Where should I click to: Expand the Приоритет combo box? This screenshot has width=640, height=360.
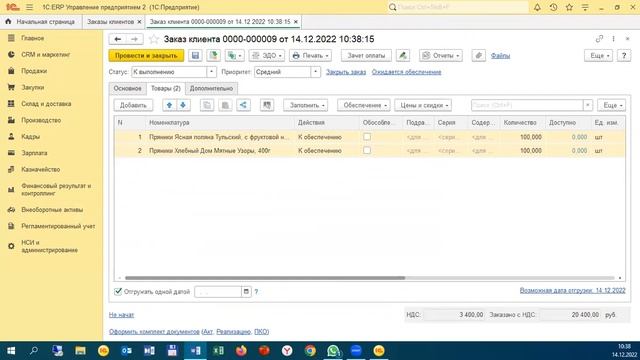pos(316,72)
